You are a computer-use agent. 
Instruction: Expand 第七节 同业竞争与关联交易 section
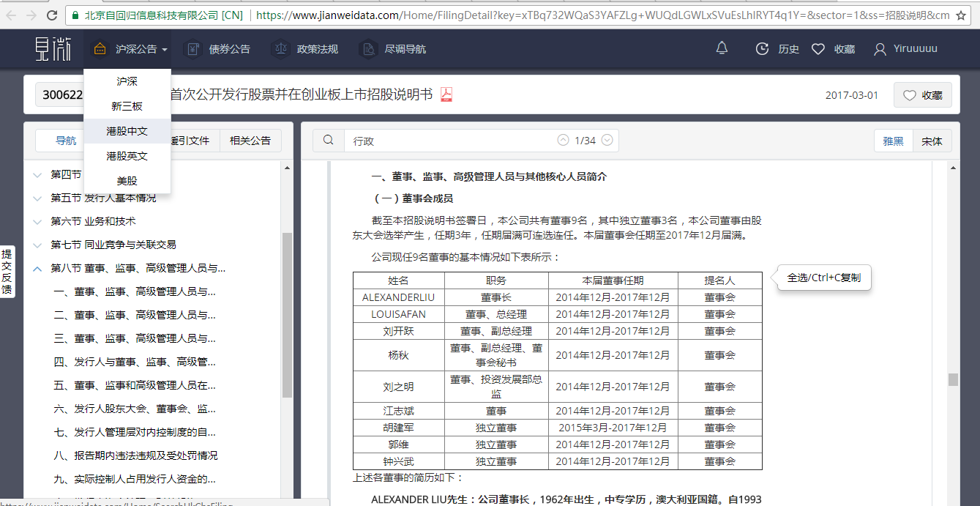pyautogui.click(x=37, y=245)
